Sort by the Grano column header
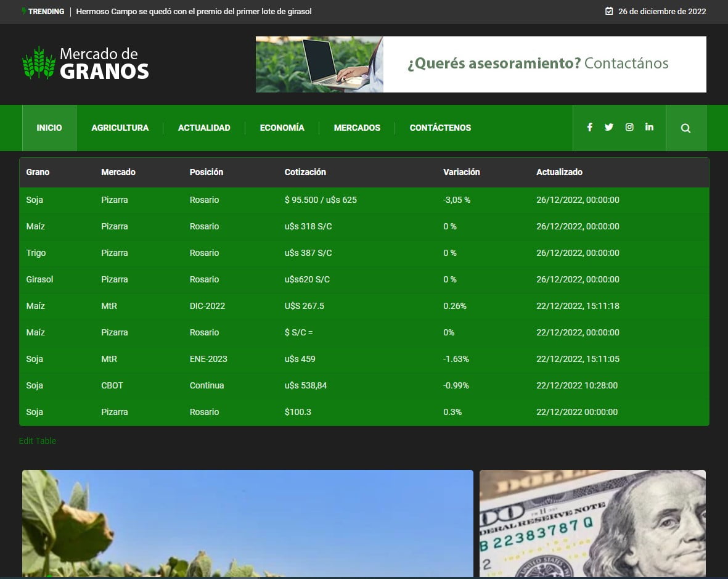This screenshot has width=728, height=579. [x=38, y=172]
